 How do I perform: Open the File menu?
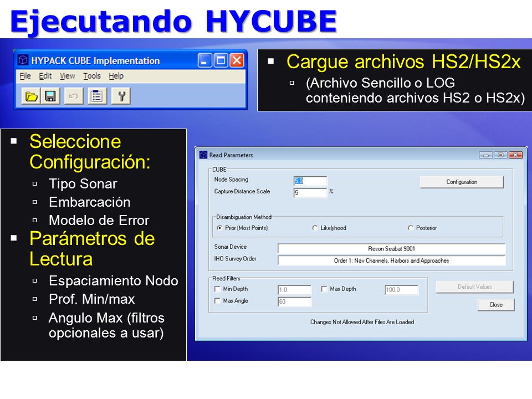[x=25, y=76]
